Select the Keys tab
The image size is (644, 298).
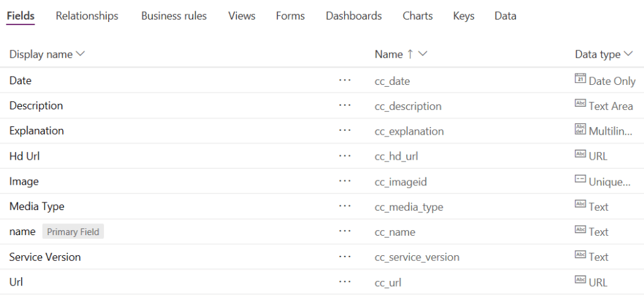coord(463,16)
